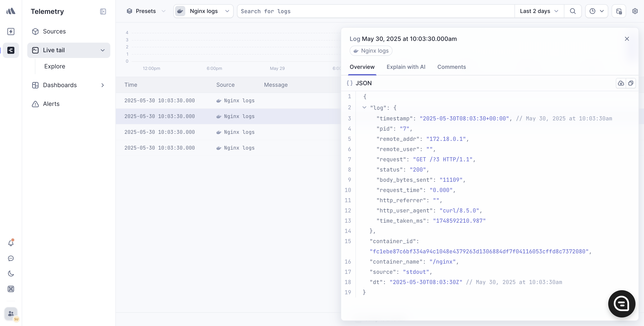Screen dimensions: 644x326
Task: Collapse the Telemetry sidebar panel
Action: [103, 12]
